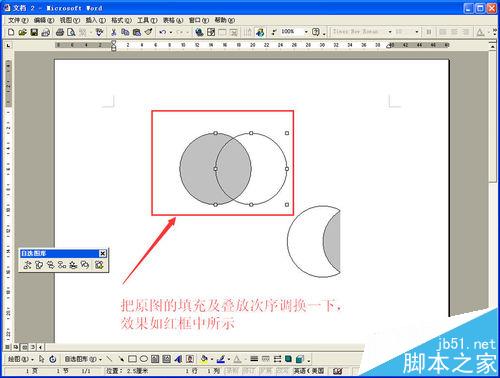Pick the Select Objects arrow on the Drawing toolbar
This screenshot has height=378, width=500.
pyautogui.click(x=42, y=359)
